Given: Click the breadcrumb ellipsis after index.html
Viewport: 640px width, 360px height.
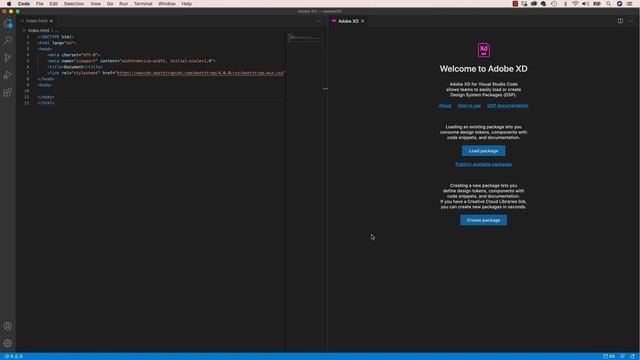Looking at the screenshot, I should pos(56,31).
